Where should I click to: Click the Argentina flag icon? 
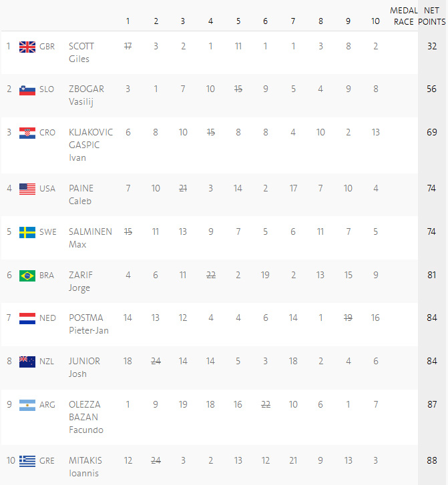(27, 404)
